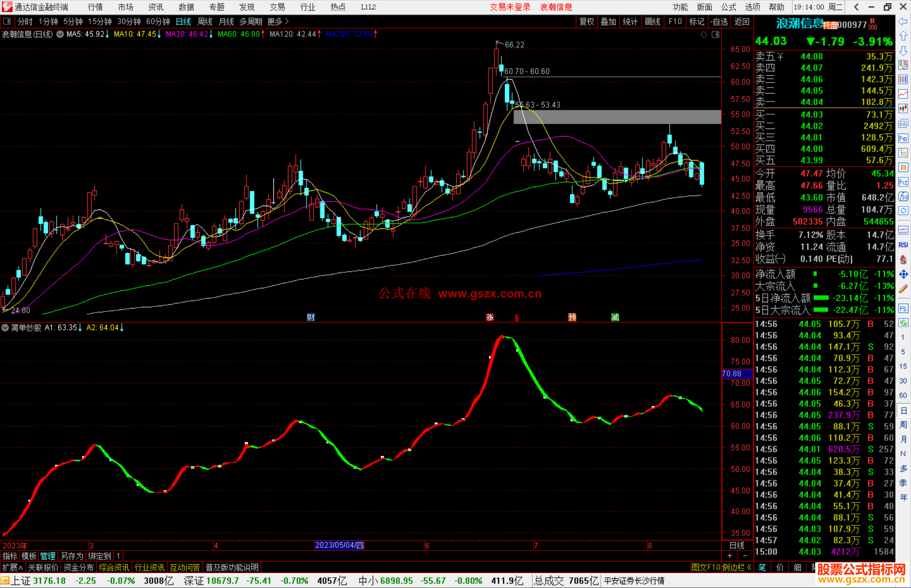Click the 财 finance marker on chart

click(311, 317)
